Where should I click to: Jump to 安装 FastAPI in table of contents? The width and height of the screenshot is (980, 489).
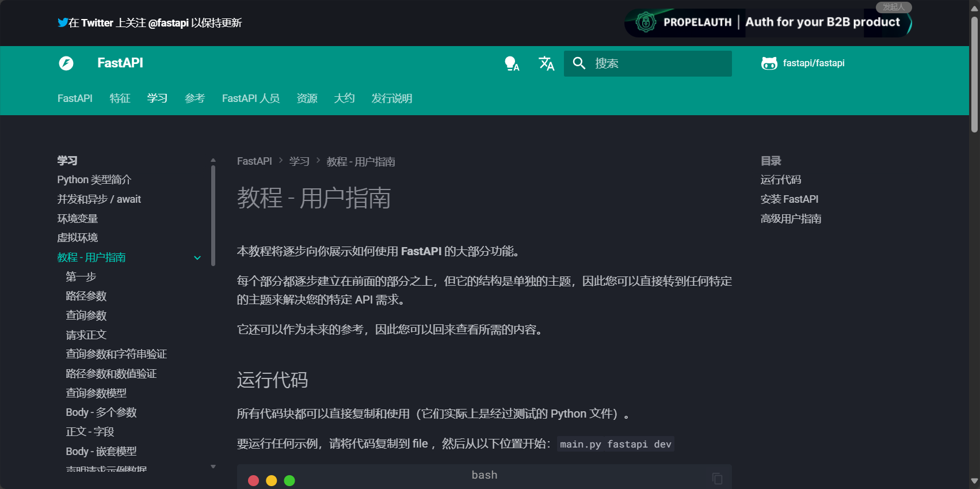pos(789,199)
